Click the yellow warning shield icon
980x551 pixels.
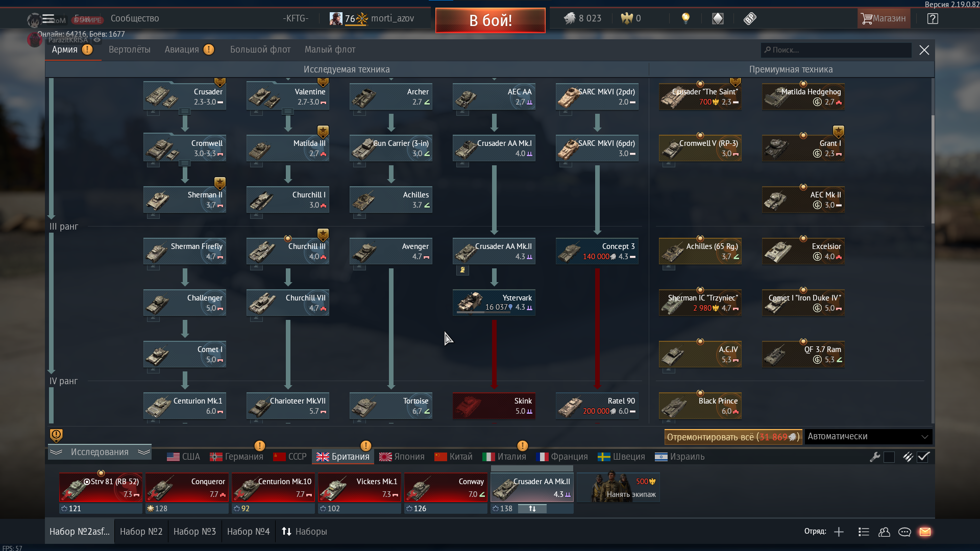[x=56, y=435]
